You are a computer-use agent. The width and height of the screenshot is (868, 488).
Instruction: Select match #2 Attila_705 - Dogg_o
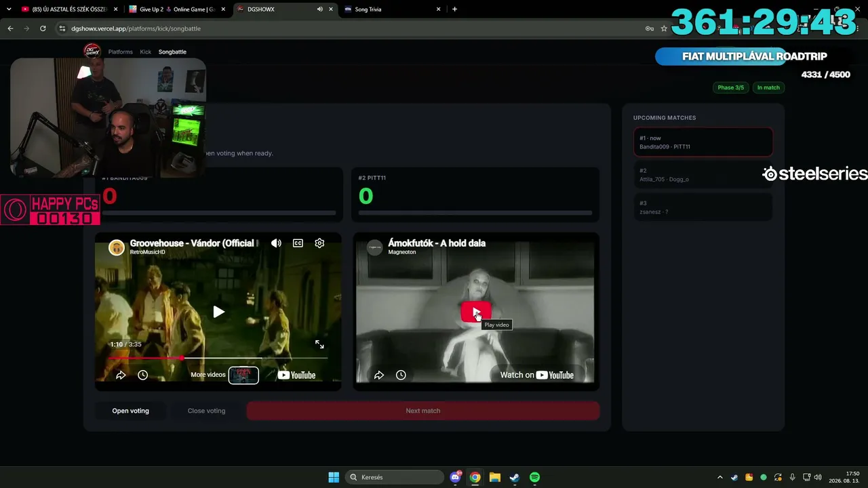pyautogui.click(x=703, y=175)
